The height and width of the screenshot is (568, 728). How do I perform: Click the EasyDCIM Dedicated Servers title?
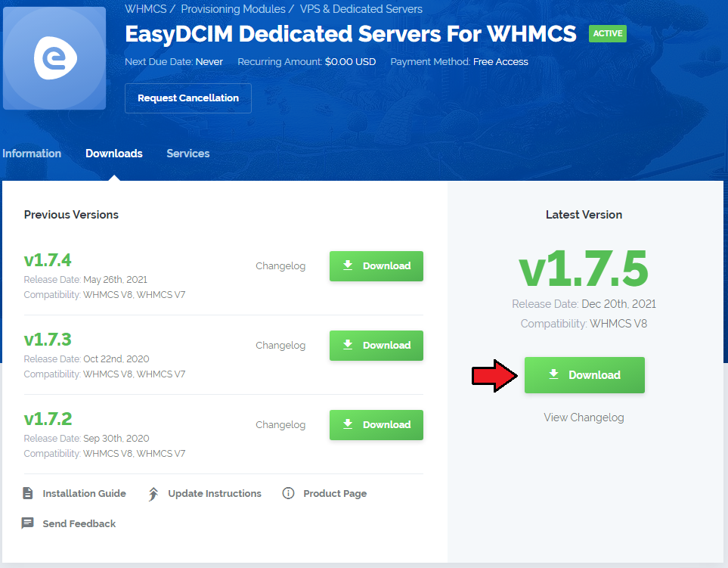pyautogui.click(x=351, y=34)
